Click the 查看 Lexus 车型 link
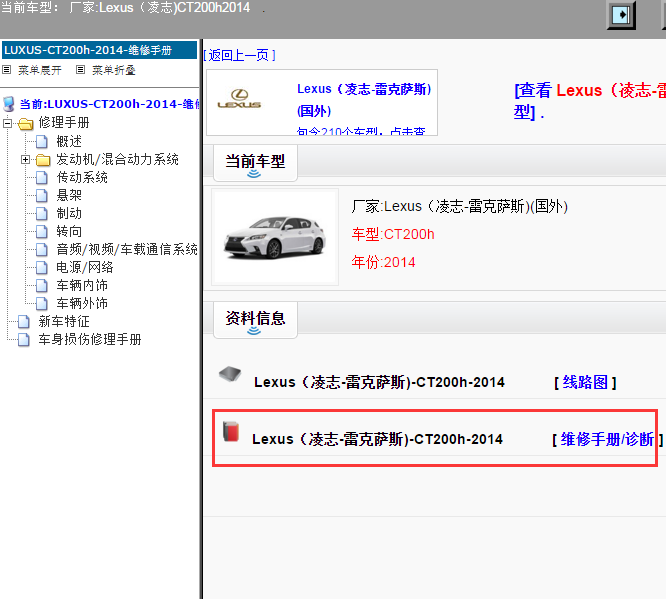The width and height of the screenshot is (666, 599). [590, 101]
